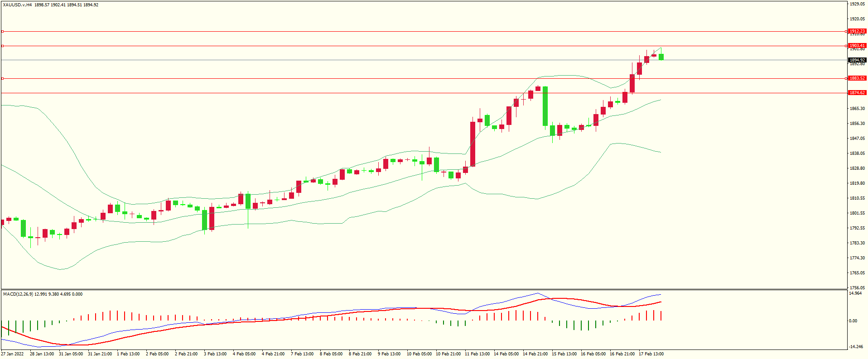Click the 8 Feb 05:00 time label
This screenshot has width=868, height=359.
click(331, 354)
